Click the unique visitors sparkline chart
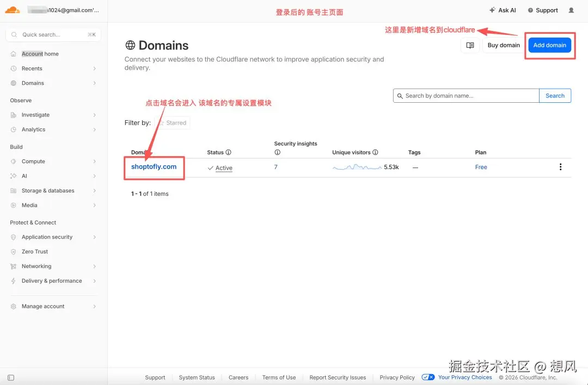Image resolution: width=588 pixels, height=385 pixels. tap(357, 167)
